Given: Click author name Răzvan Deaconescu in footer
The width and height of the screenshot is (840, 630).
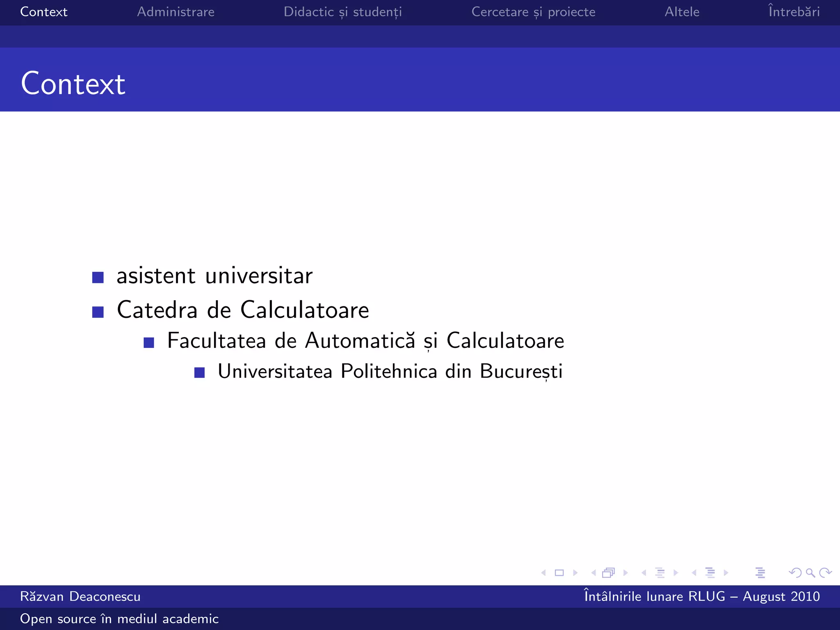Looking at the screenshot, I should pyautogui.click(x=80, y=596).
